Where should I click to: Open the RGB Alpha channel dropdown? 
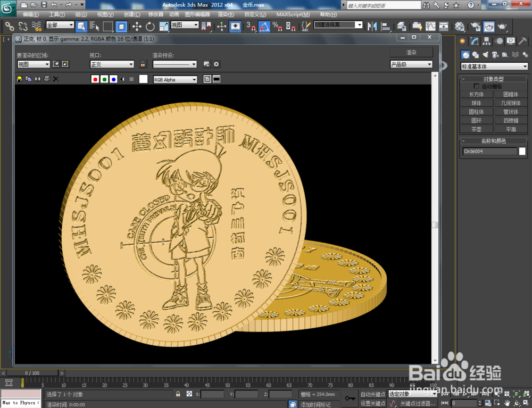[176, 79]
